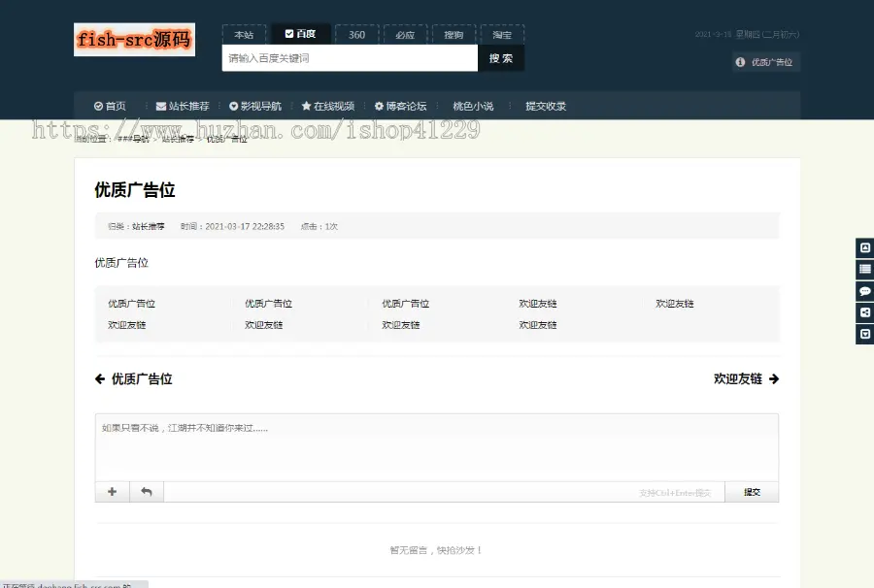The image size is (874, 588).
Task: Toggle the 百度 search engine checkbox tab
Action: [300, 34]
